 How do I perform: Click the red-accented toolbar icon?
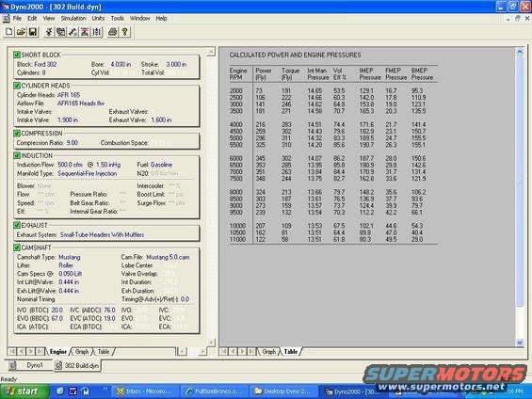pos(85,32)
